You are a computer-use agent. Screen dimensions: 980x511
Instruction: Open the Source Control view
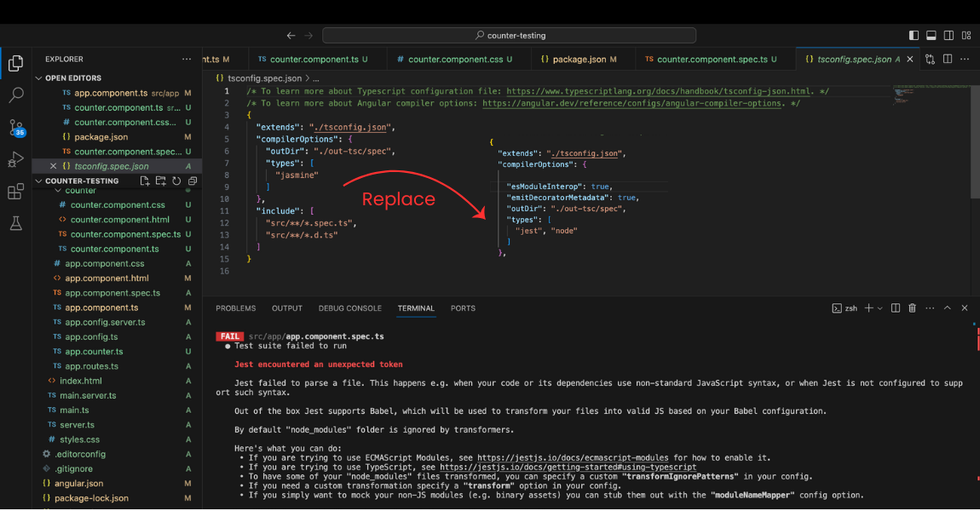[16, 128]
